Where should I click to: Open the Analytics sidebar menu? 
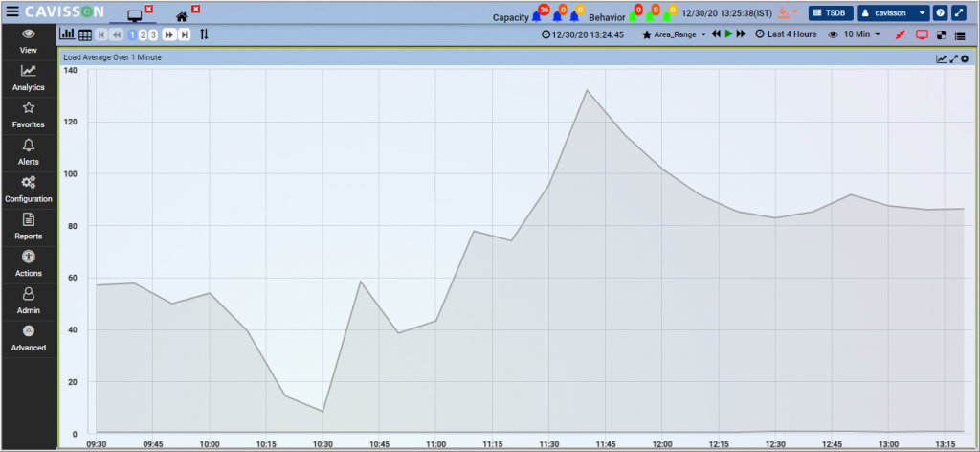point(28,79)
